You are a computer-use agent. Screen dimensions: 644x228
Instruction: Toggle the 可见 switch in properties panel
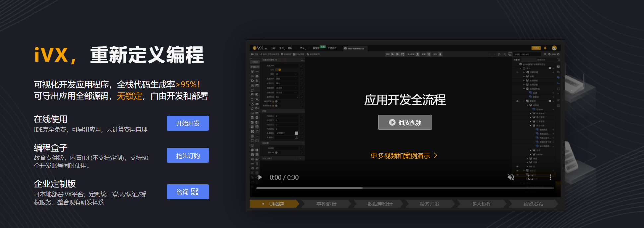tap(278, 70)
